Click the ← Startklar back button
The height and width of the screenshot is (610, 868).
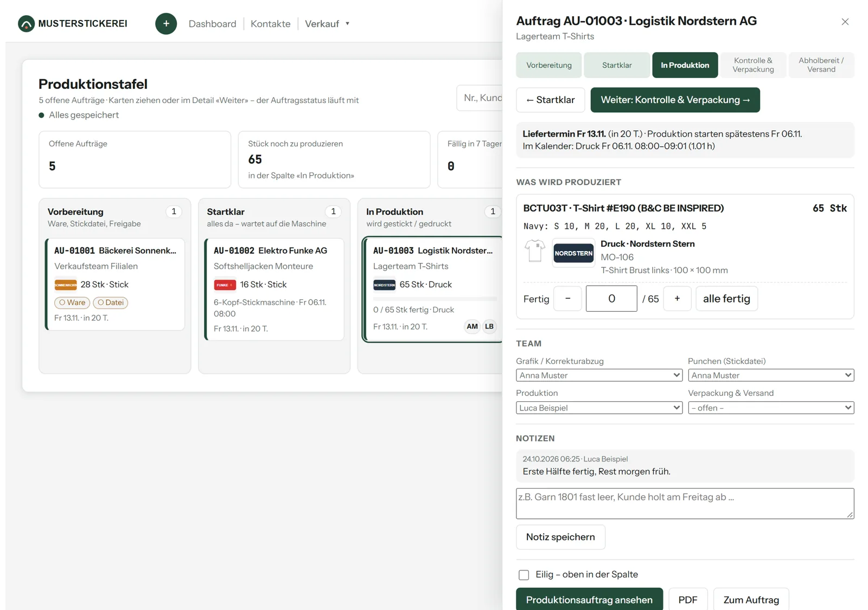[x=551, y=100]
